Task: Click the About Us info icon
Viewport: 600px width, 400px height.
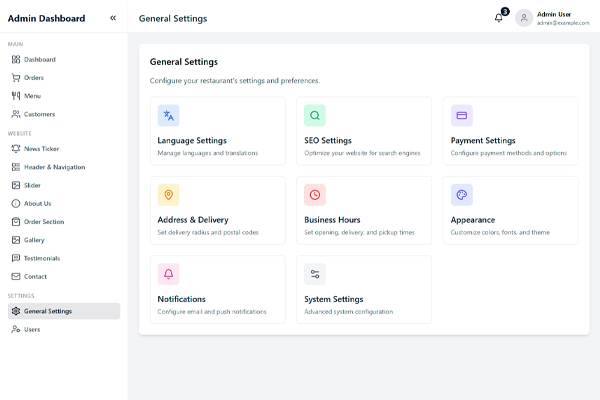Action: click(16, 203)
